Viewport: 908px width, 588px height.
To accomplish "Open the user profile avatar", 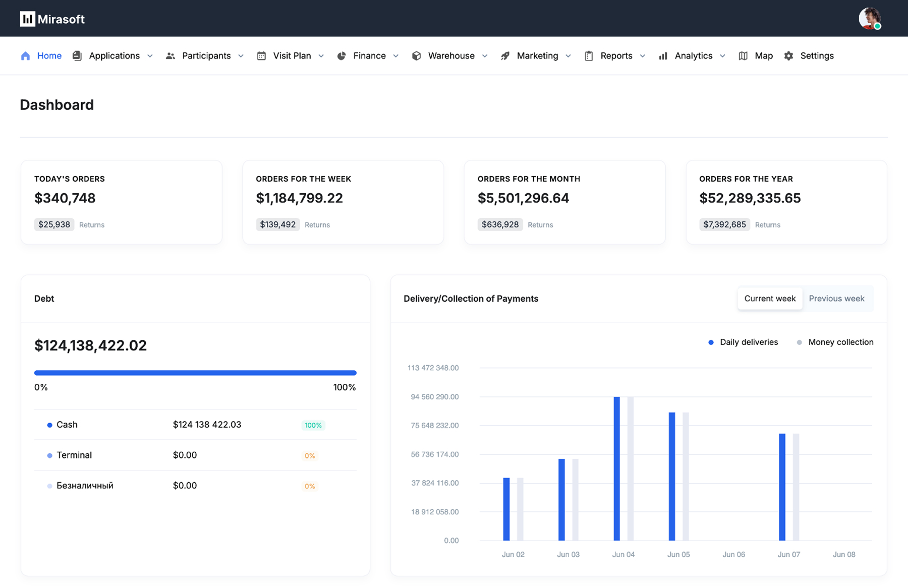I will tap(869, 19).
